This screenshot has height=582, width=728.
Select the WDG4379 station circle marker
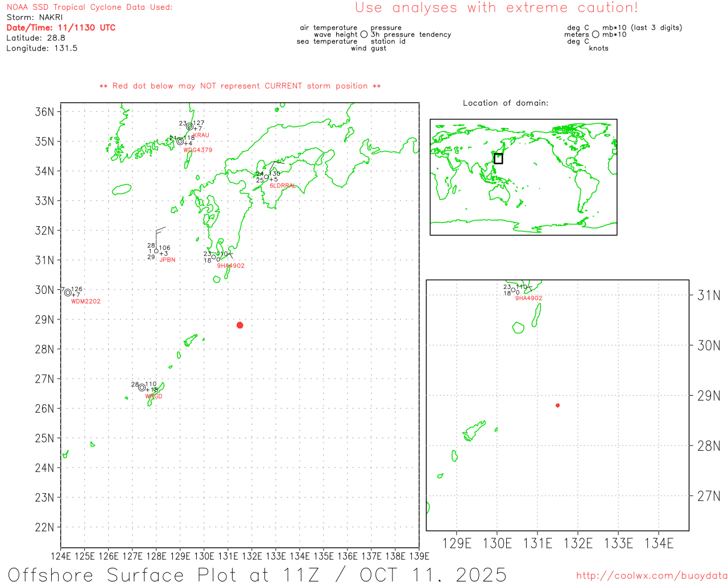(180, 142)
